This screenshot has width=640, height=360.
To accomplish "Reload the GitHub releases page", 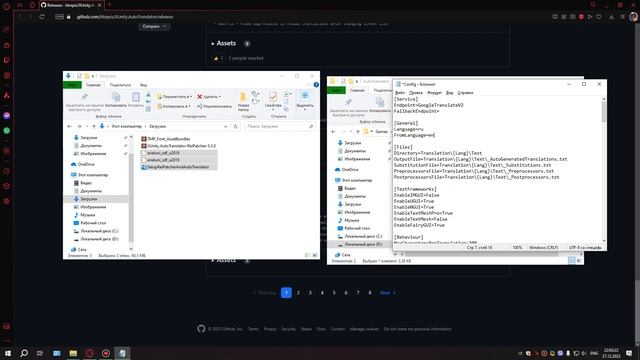I will pyautogui.click(x=42, y=17).
